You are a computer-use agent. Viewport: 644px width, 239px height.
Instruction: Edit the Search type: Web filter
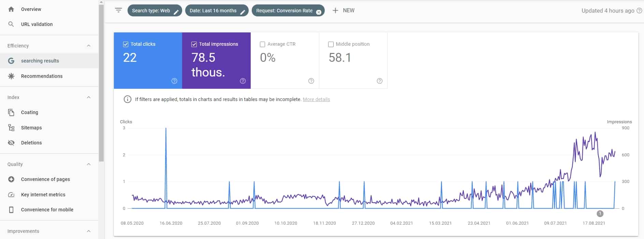click(176, 12)
